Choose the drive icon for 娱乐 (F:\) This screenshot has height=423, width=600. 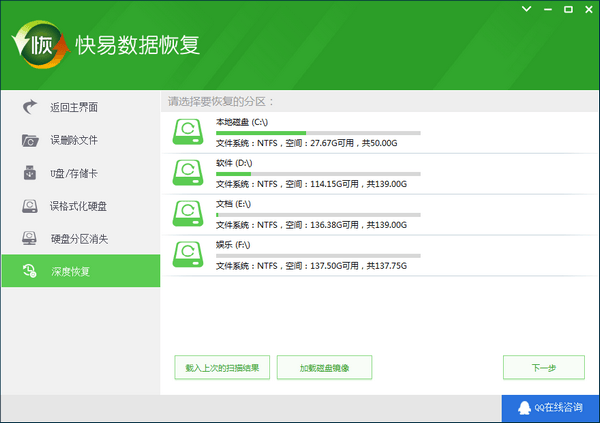[188, 255]
